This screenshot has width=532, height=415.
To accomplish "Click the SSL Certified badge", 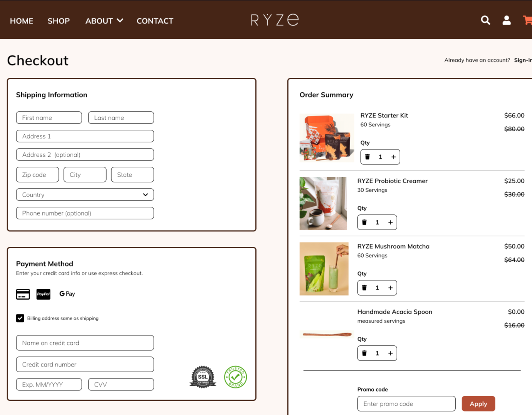I will (x=203, y=377).
